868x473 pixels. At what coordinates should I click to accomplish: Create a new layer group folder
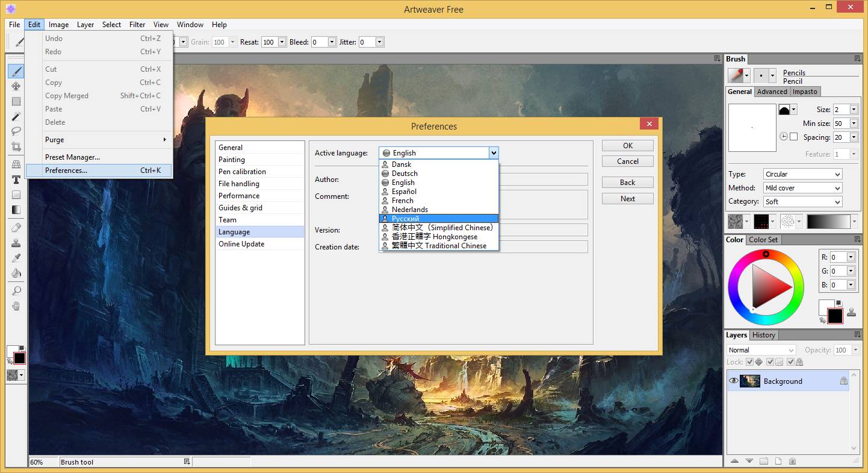[x=763, y=462]
